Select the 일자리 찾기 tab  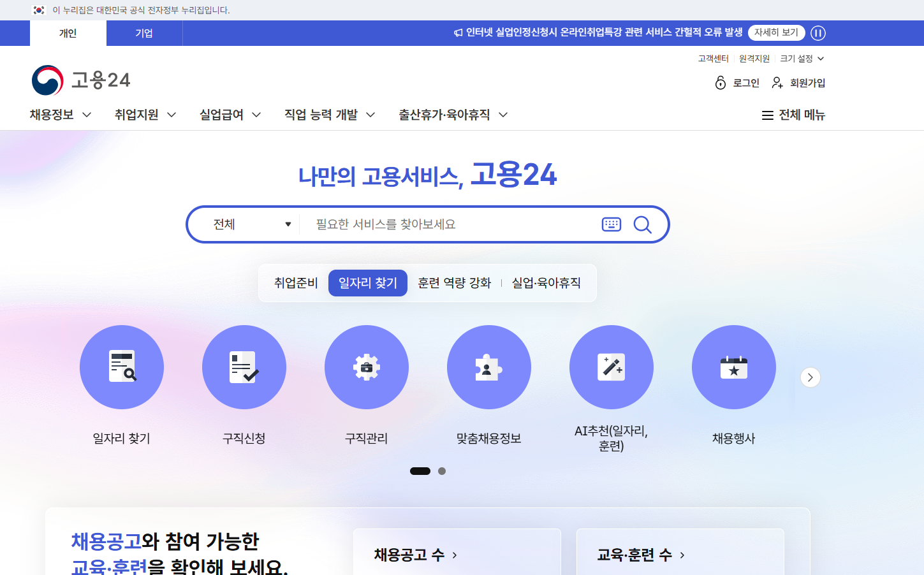tap(368, 283)
